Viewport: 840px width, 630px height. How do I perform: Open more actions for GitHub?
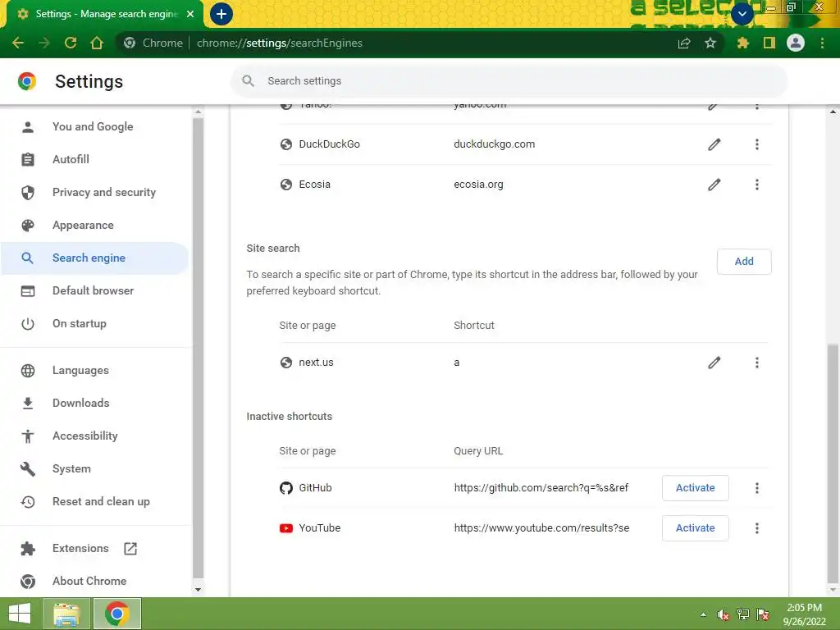pos(756,488)
